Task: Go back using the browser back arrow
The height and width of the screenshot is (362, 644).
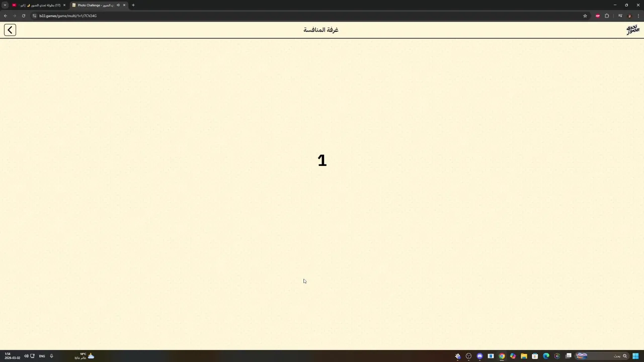Action: click(x=6, y=16)
